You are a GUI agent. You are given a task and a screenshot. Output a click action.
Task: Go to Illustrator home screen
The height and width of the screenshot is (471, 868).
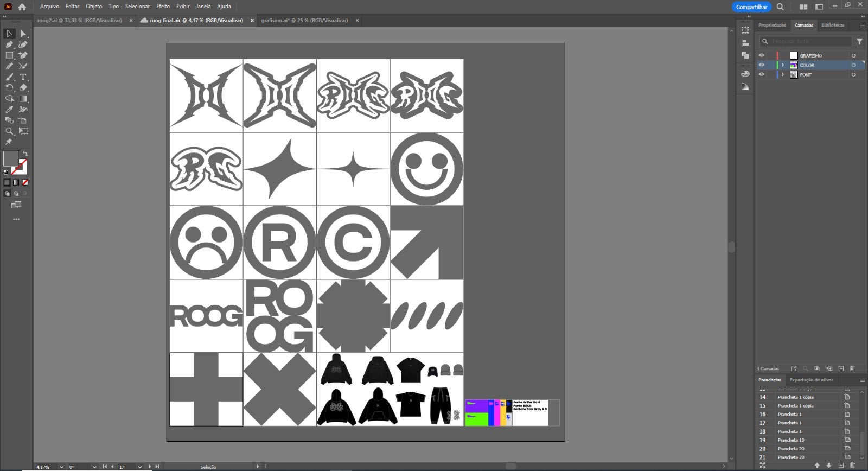(x=22, y=7)
